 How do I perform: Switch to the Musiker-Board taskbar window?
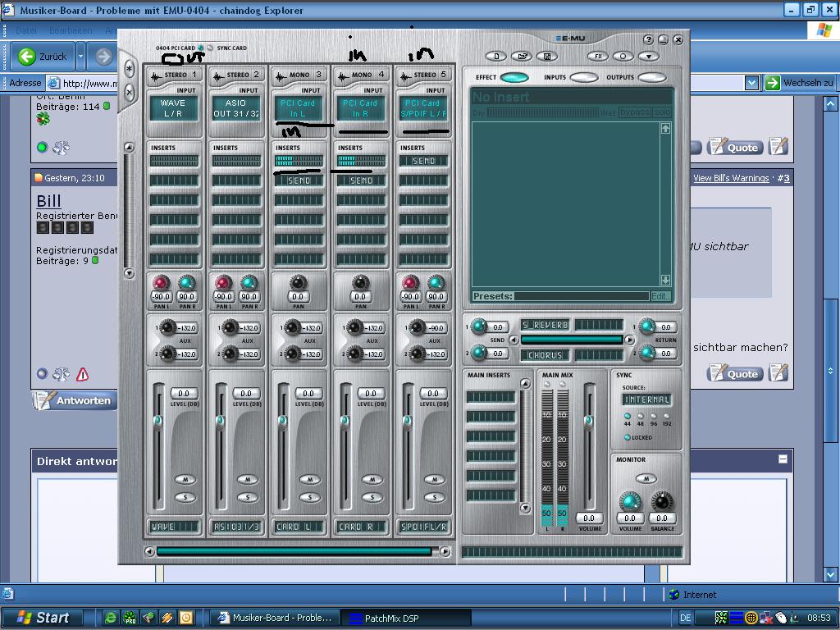[276, 618]
